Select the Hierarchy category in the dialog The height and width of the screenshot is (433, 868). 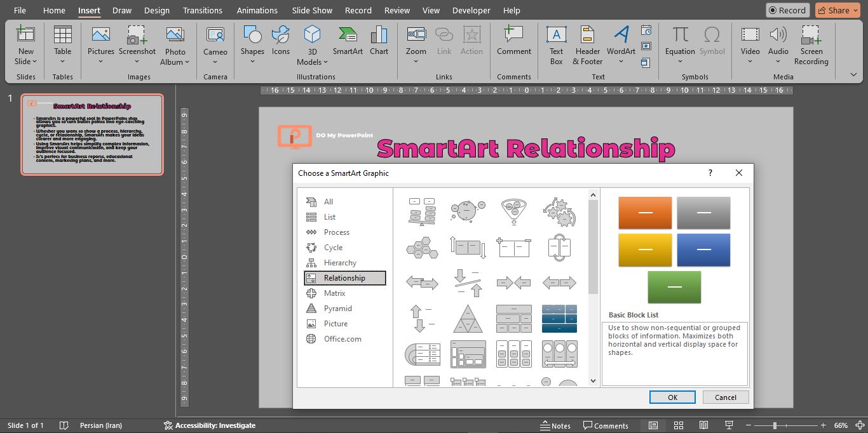point(340,263)
